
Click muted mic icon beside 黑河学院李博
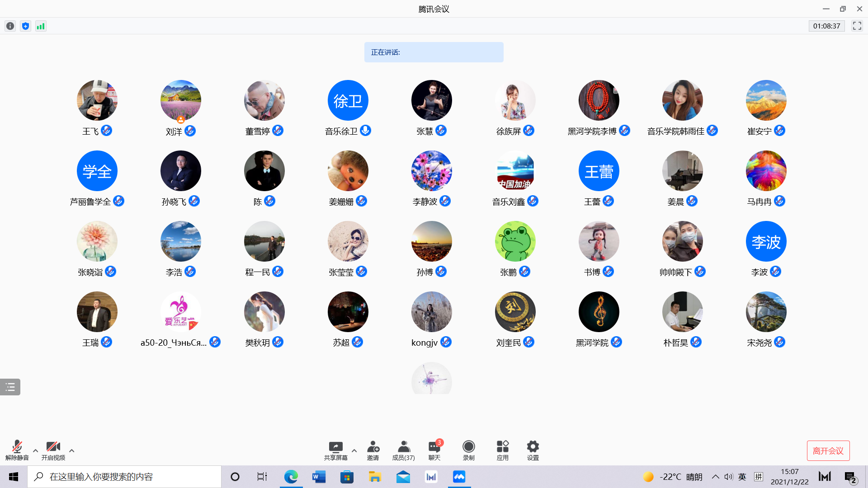pos(625,131)
